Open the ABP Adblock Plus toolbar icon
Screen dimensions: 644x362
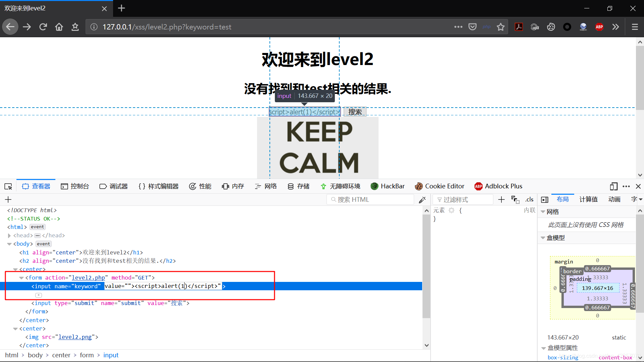click(x=599, y=27)
